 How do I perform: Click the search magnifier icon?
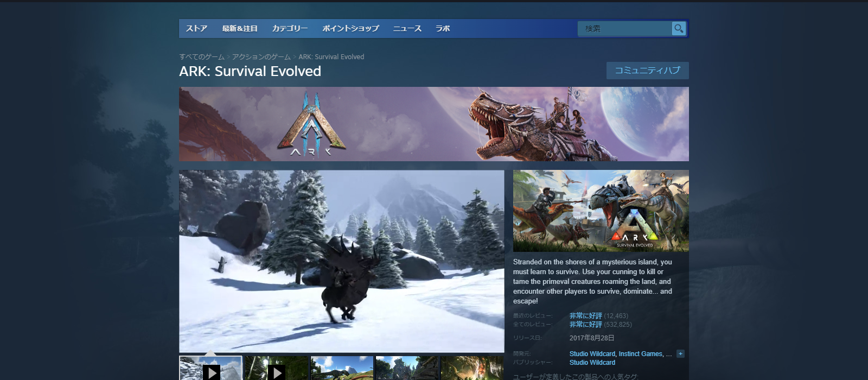[x=679, y=29]
